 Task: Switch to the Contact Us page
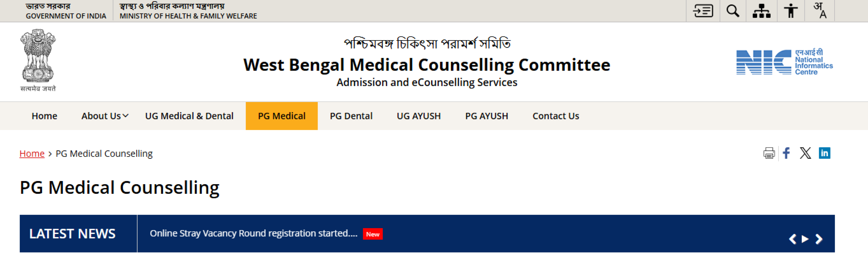[x=556, y=116]
